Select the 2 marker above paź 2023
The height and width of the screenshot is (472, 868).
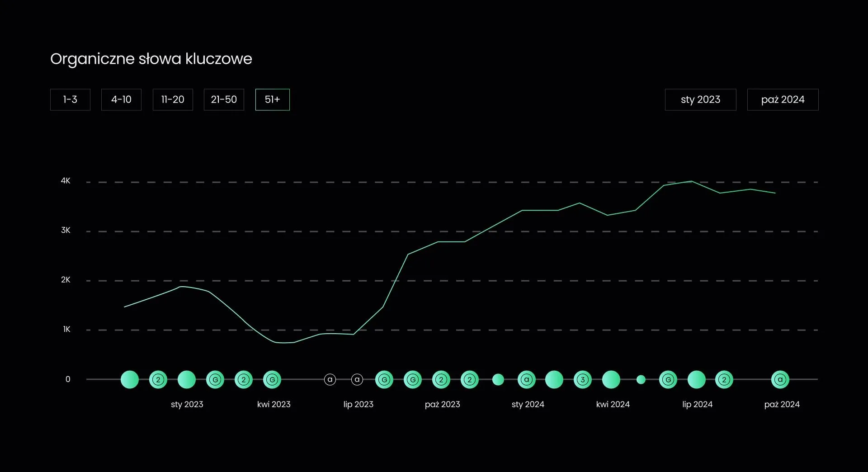pos(441,380)
